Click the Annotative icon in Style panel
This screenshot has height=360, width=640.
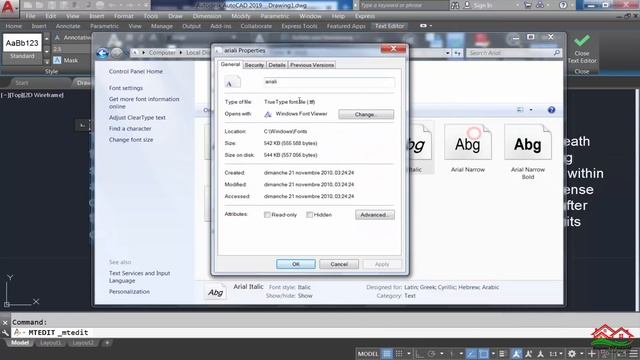[57, 38]
